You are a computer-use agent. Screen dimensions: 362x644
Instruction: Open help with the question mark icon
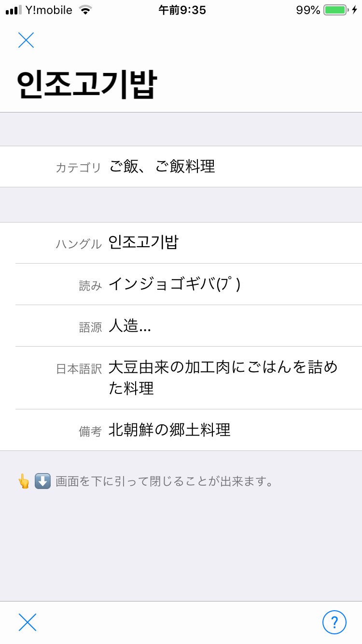click(x=334, y=622)
